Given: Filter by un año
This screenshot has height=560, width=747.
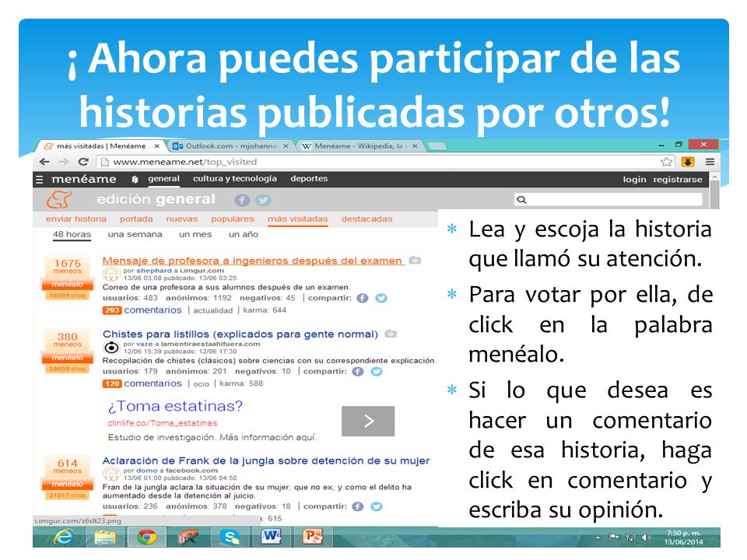Looking at the screenshot, I should click(244, 234).
